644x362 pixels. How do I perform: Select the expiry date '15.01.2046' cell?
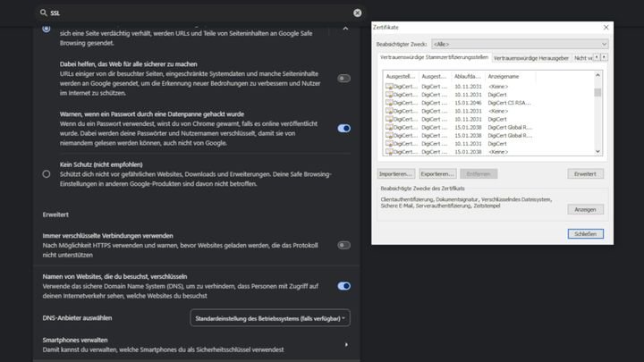468,103
